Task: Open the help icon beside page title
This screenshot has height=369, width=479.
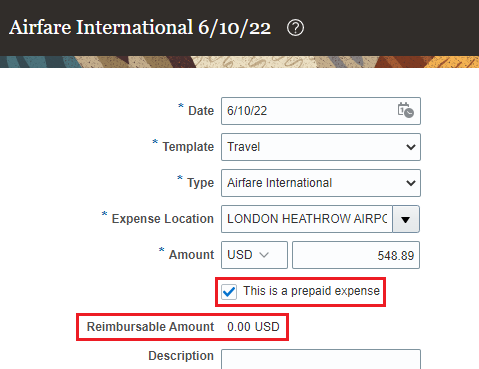Action: pos(295,28)
